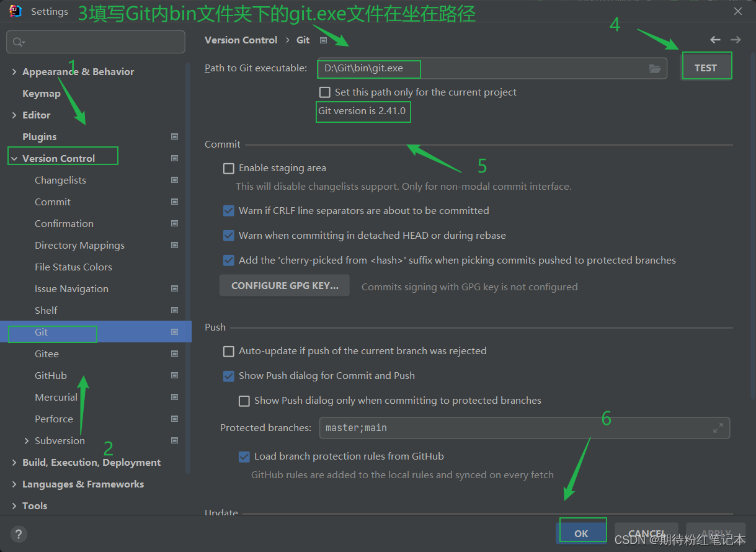756x552 pixels.
Task: Click project icon next to Commit row
Action: (x=174, y=202)
